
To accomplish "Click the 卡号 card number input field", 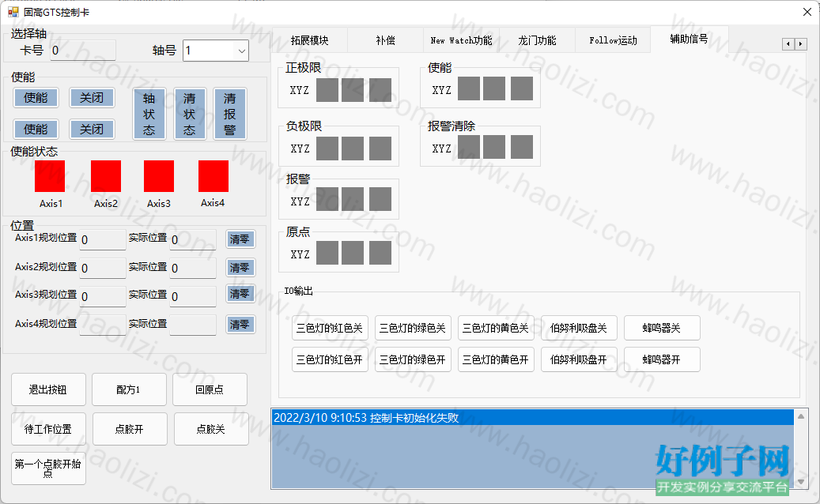I will point(82,51).
